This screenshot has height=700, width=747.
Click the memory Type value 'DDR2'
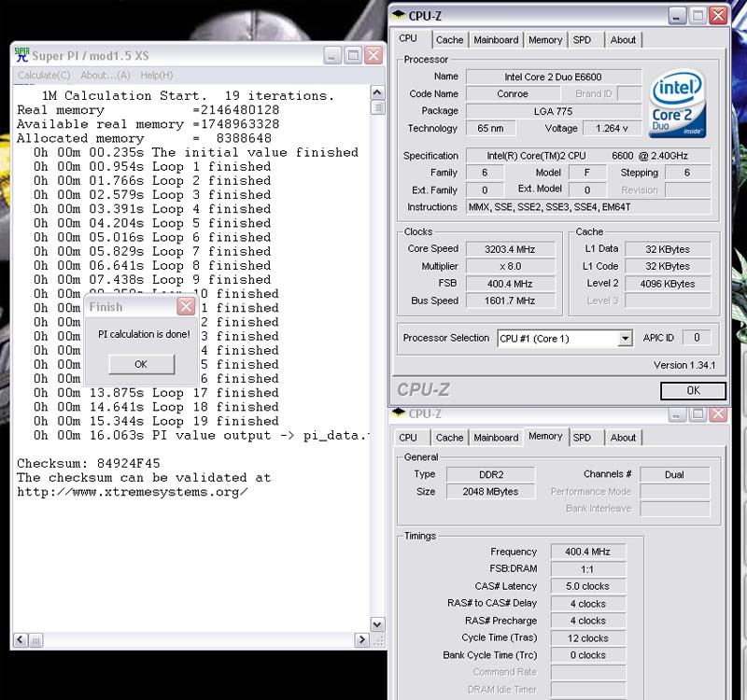491,475
